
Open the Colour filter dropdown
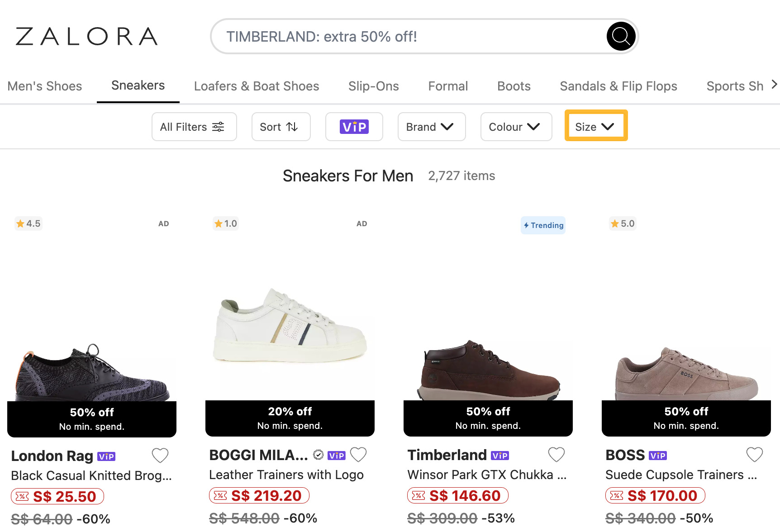point(516,127)
